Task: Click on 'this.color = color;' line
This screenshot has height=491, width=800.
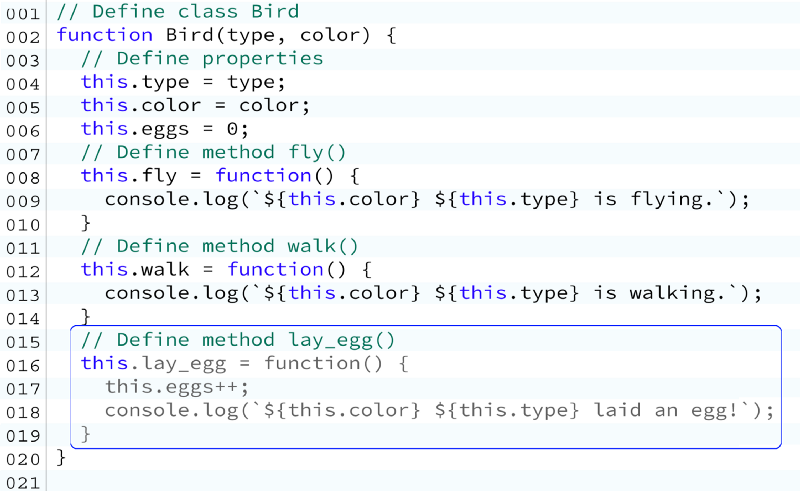Action: click(195, 105)
